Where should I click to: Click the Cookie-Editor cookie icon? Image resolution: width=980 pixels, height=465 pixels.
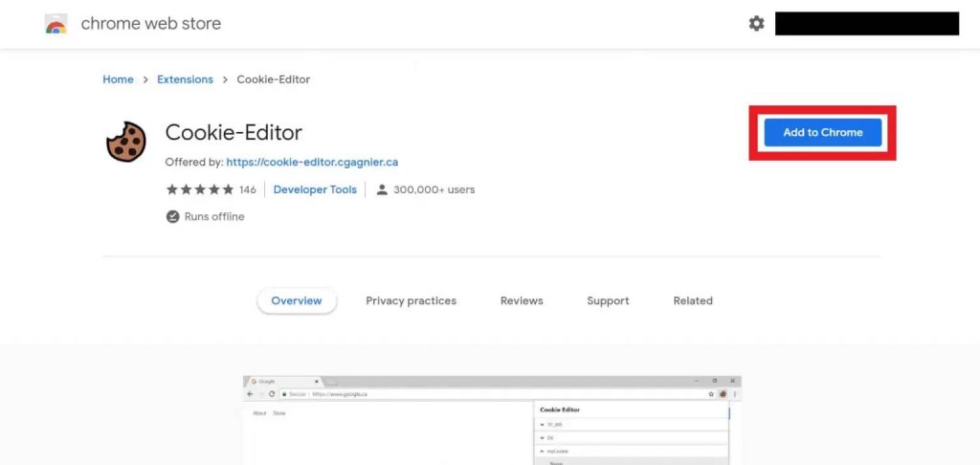click(x=125, y=142)
